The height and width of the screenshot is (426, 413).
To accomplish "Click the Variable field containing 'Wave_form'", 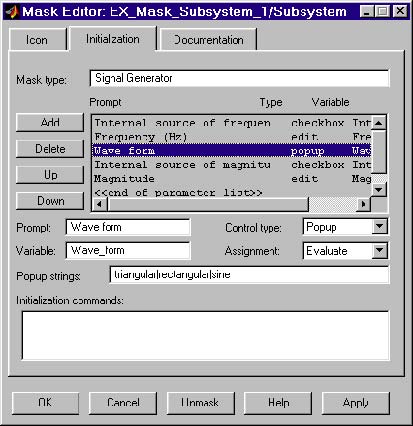I will [128, 251].
